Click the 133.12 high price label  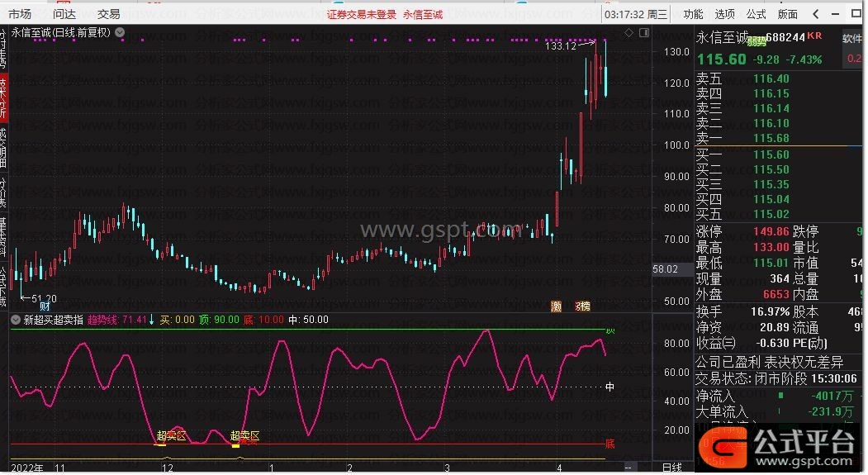[561, 46]
